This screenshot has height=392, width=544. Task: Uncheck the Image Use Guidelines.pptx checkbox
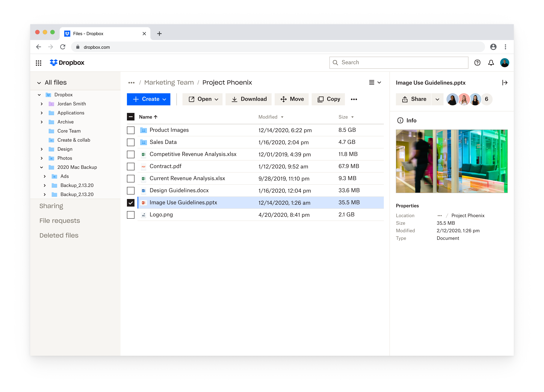coord(131,203)
